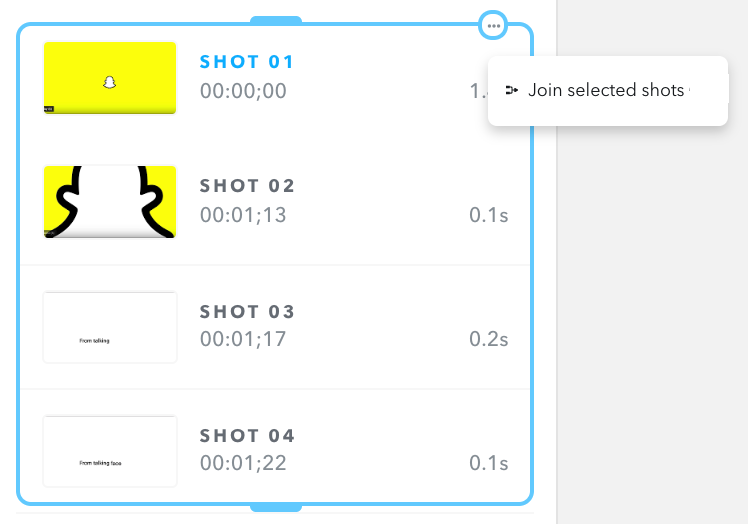
Task: Open the Shot 04 "From talking face" thumbnail
Action: pos(110,451)
